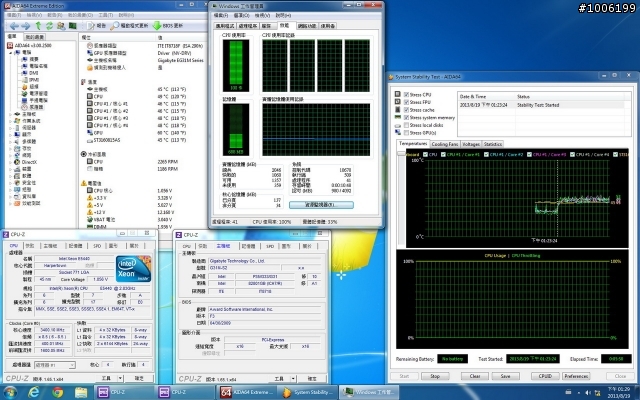Switch to Windows Task Manager taskbar button
Viewport: 640px width, 400px height.
(369, 392)
